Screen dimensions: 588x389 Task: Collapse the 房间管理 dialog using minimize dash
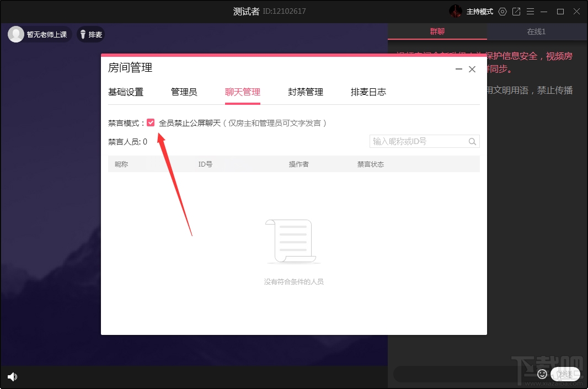click(x=458, y=69)
